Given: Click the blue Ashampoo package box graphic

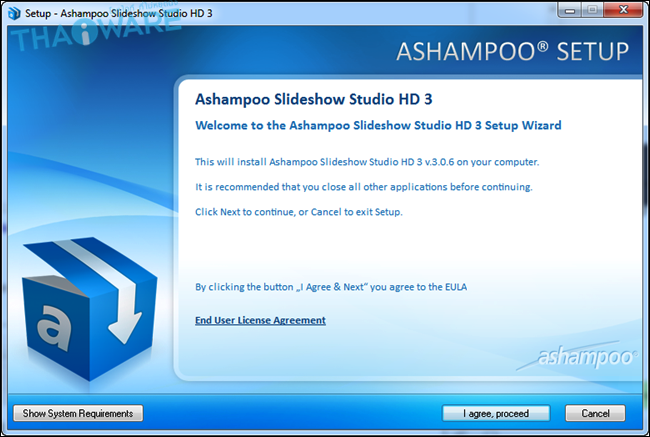Looking at the screenshot, I should point(89,309).
